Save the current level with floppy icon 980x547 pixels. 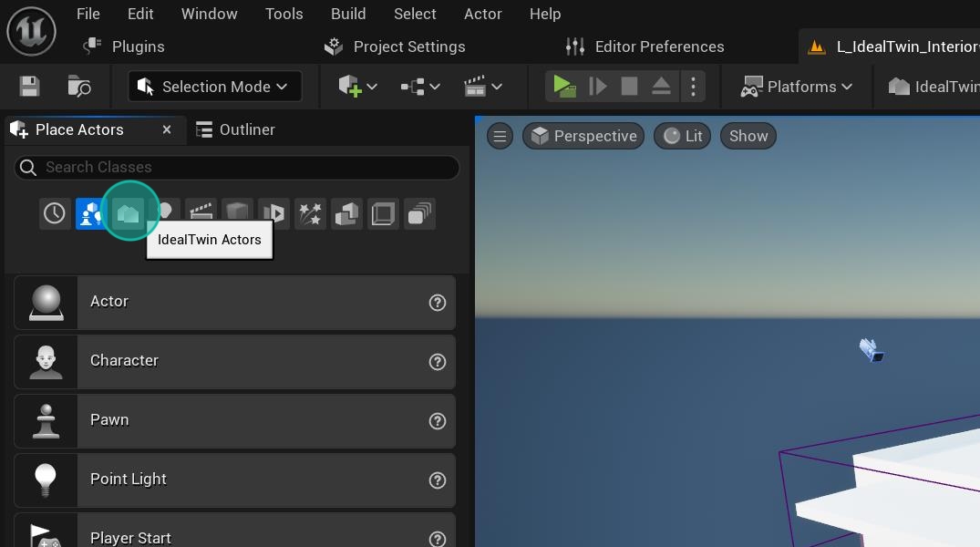point(29,87)
